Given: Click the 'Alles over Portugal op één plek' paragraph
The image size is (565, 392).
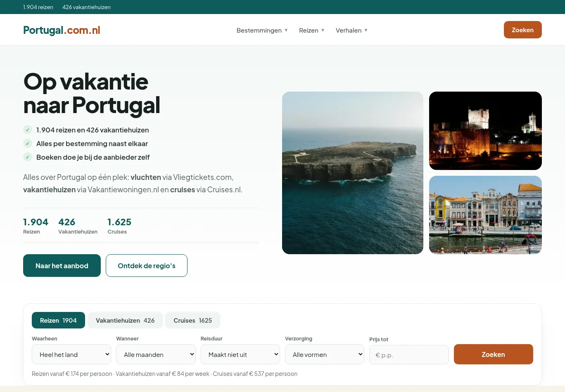Looking at the screenshot, I should pyautogui.click(x=133, y=183).
